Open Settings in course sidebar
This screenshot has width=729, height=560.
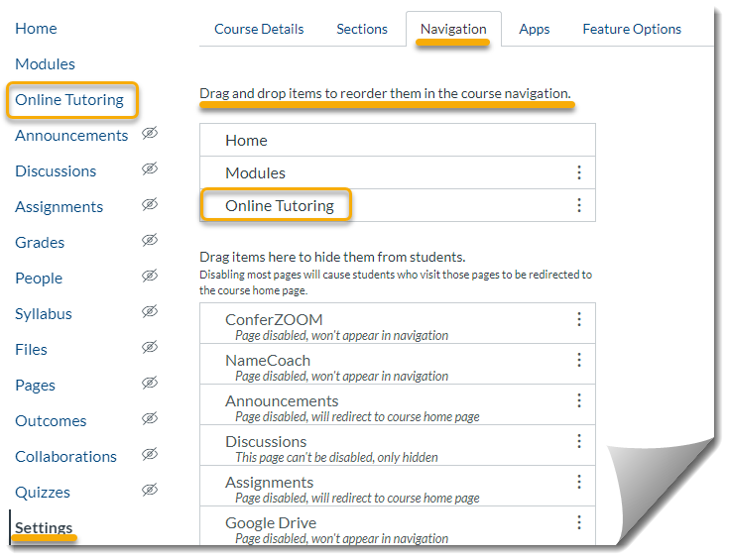pos(44,528)
